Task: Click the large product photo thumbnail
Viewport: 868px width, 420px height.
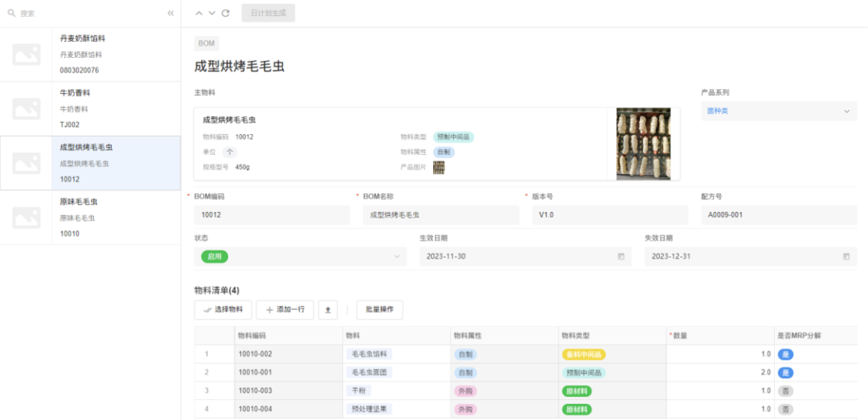Action: point(643,144)
